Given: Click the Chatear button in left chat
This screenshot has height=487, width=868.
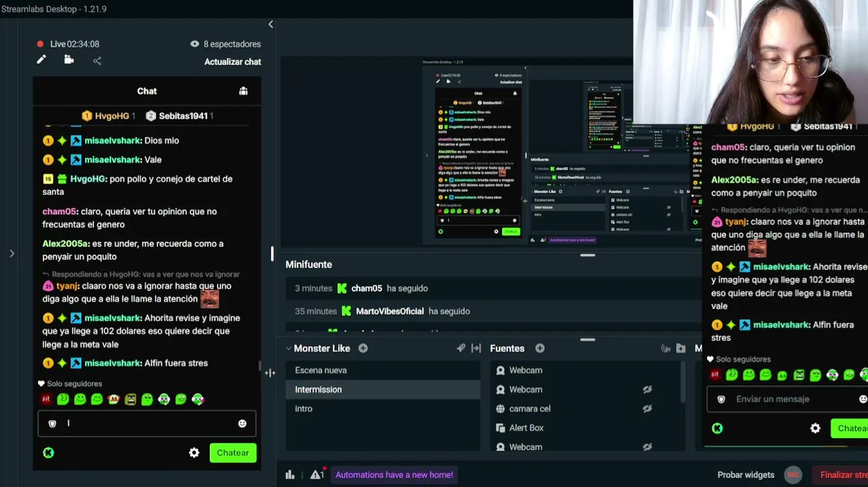Looking at the screenshot, I should [x=233, y=453].
